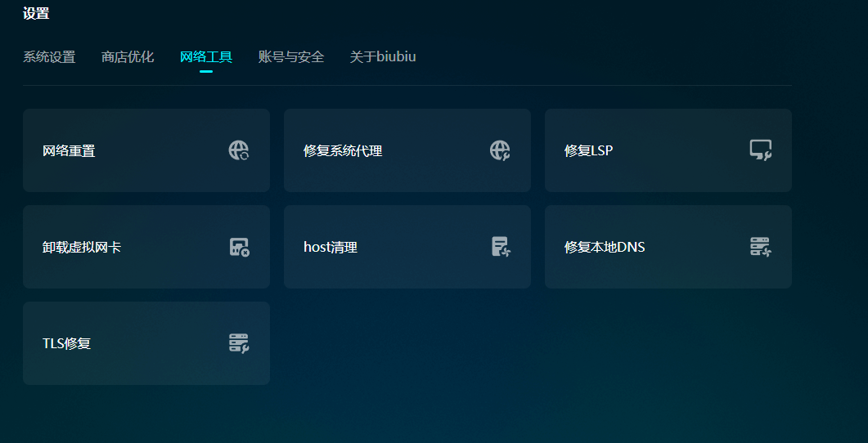
Task: Click the 设置 page title
Action: (x=36, y=14)
